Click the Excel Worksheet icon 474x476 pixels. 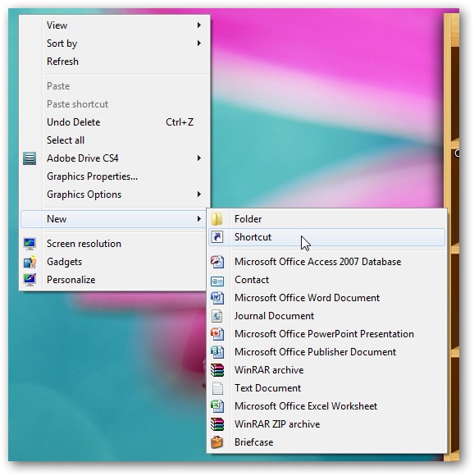tap(217, 406)
